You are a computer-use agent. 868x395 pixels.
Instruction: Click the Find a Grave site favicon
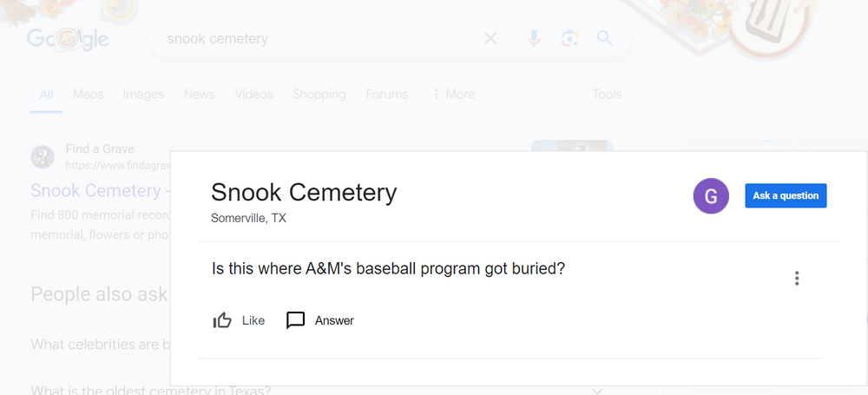click(x=43, y=156)
